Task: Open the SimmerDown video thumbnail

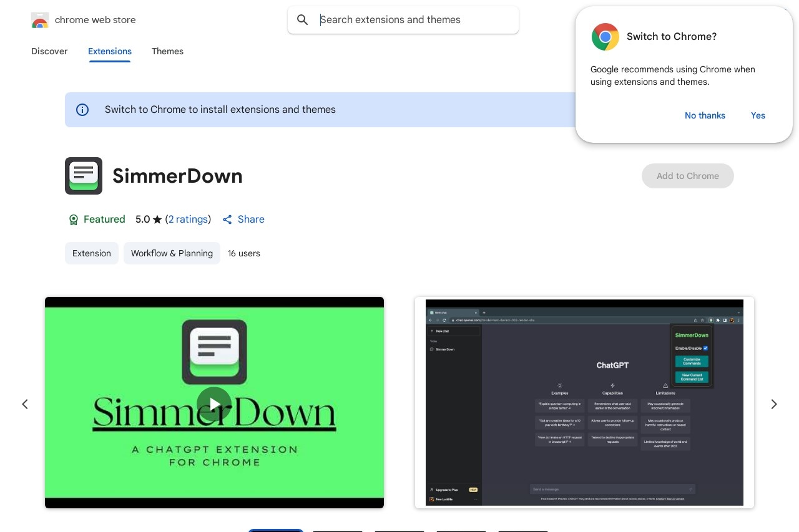Action: [214, 402]
